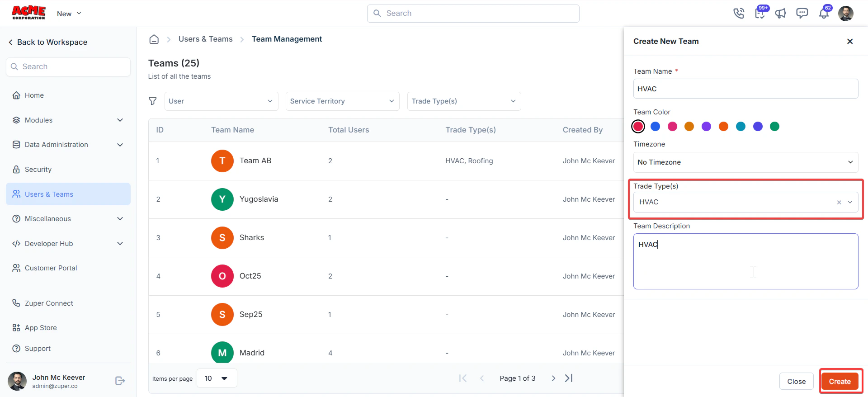
Task: Click the Team AB avatar circle
Action: click(x=222, y=161)
